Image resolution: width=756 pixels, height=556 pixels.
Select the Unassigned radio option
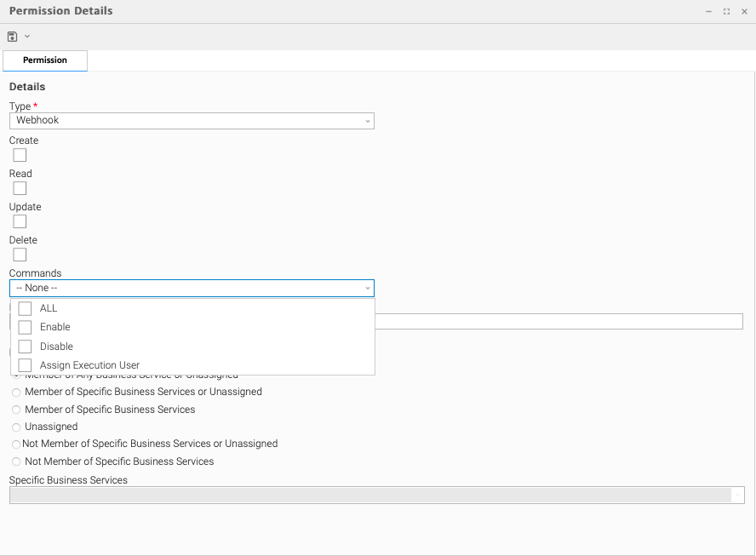coord(16,427)
